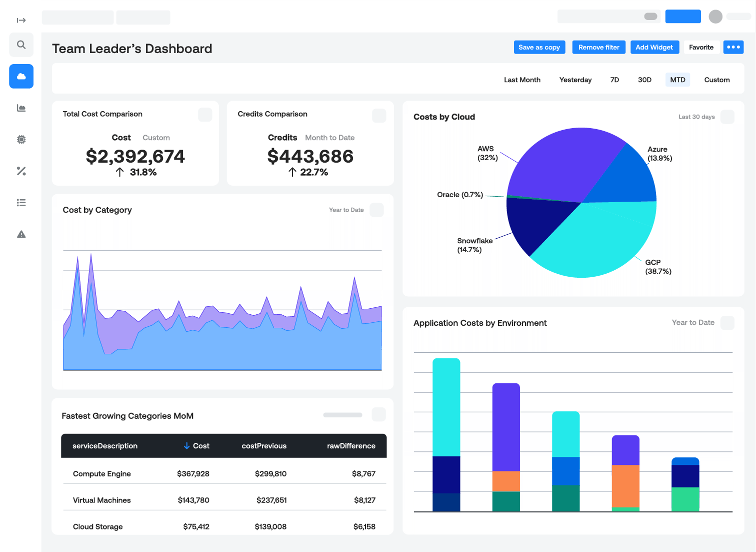Open Costs by Cloud widget menu square

click(x=727, y=117)
